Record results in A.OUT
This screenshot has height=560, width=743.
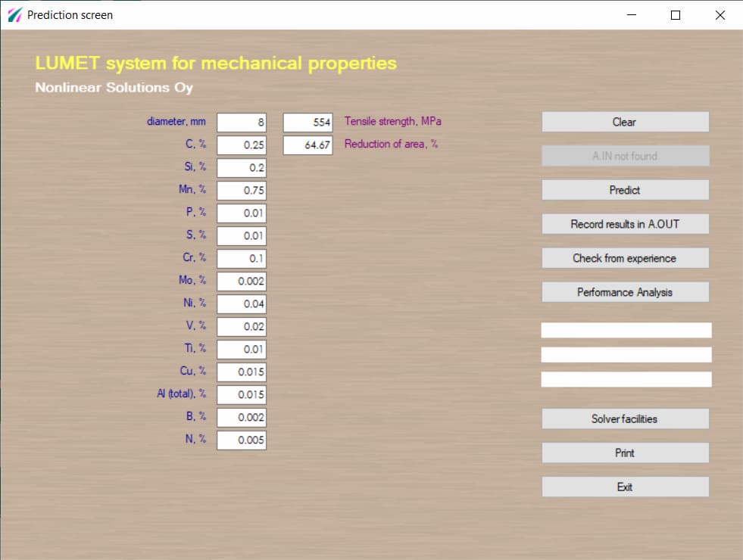click(625, 224)
